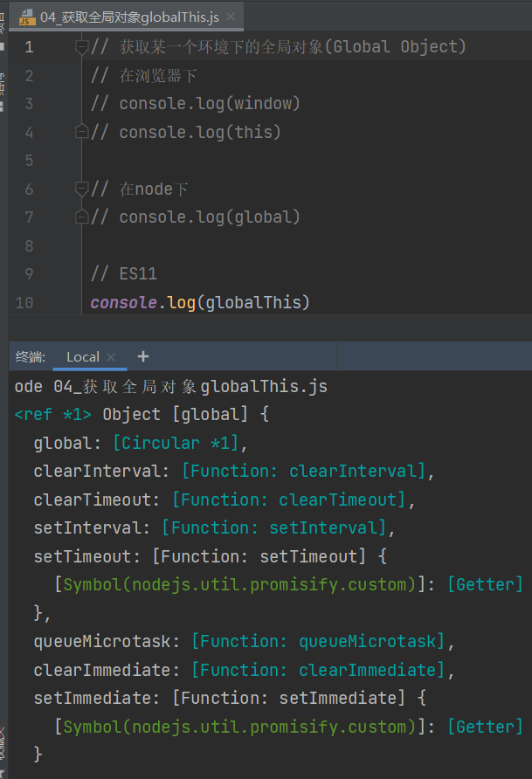Click the JS file icon on editor tab
Screen dimensions: 532x779
[x=27, y=17]
